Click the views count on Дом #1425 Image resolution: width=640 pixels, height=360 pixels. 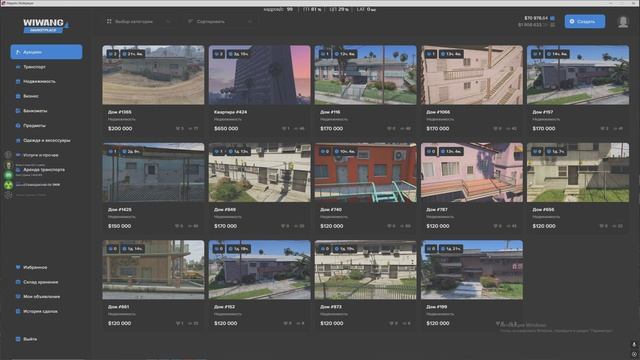pyautogui.click(x=193, y=226)
